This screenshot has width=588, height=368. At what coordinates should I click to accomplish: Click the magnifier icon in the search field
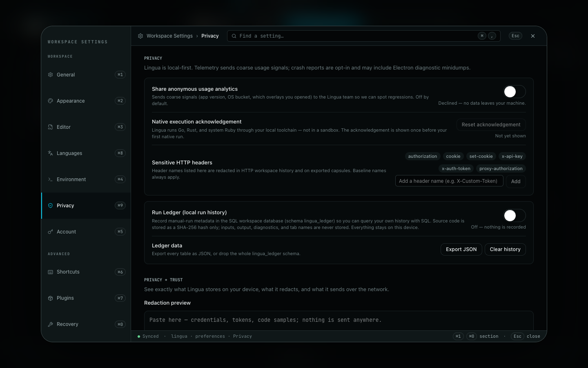point(234,36)
